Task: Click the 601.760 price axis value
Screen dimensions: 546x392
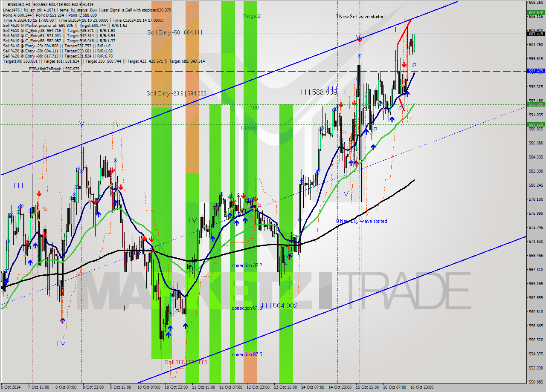Action: (536, 44)
